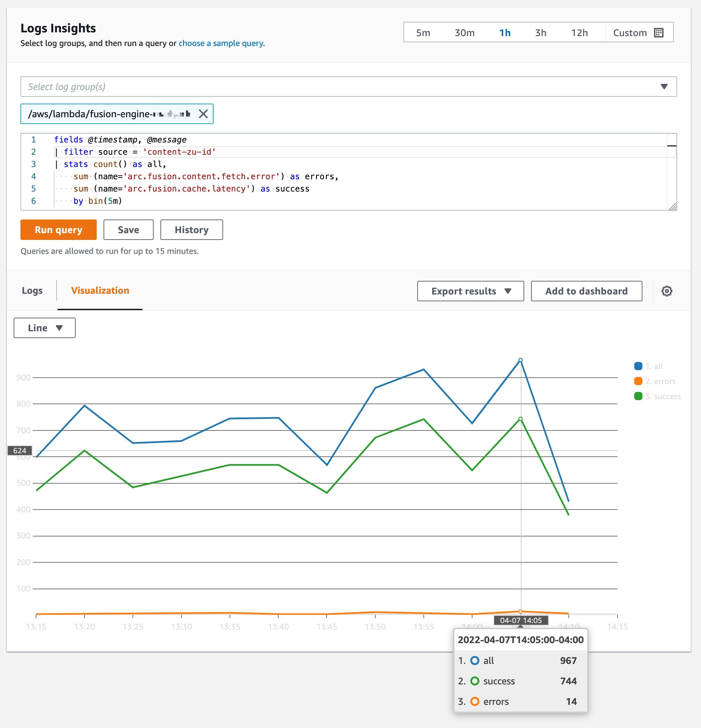Select the 5m time range
Viewport: 701px width, 728px height.
pyautogui.click(x=423, y=33)
